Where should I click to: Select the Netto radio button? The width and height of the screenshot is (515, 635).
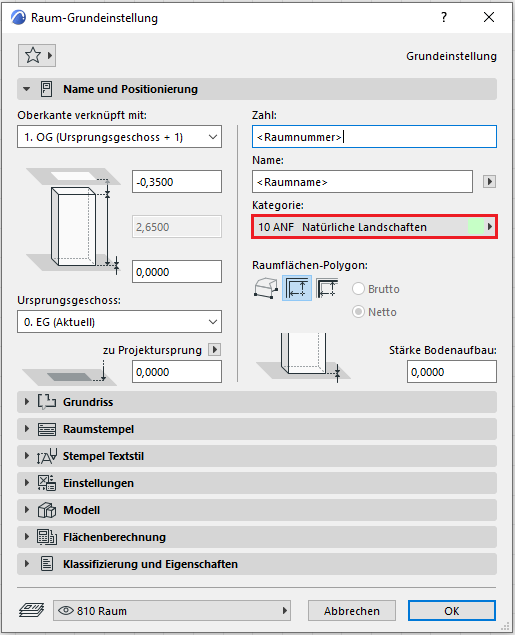(x=358, y=312)
